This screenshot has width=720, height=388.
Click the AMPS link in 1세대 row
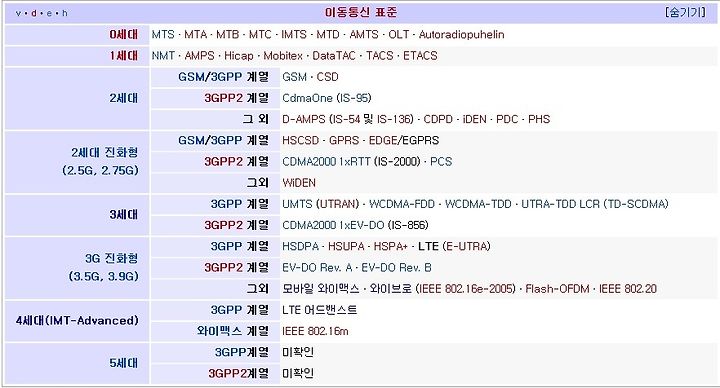[199, 56]
